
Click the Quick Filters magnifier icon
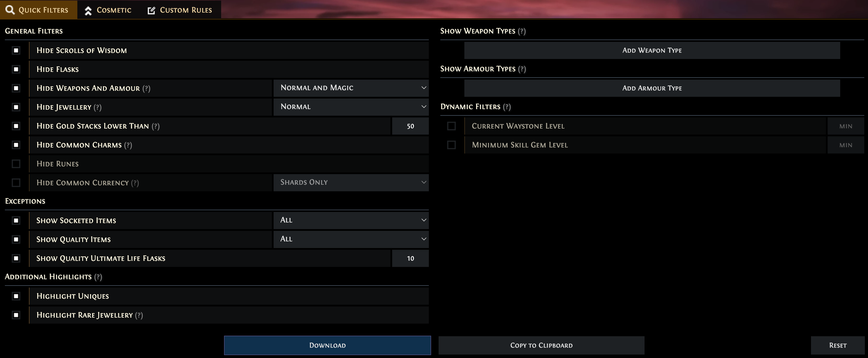pos(10,10)
